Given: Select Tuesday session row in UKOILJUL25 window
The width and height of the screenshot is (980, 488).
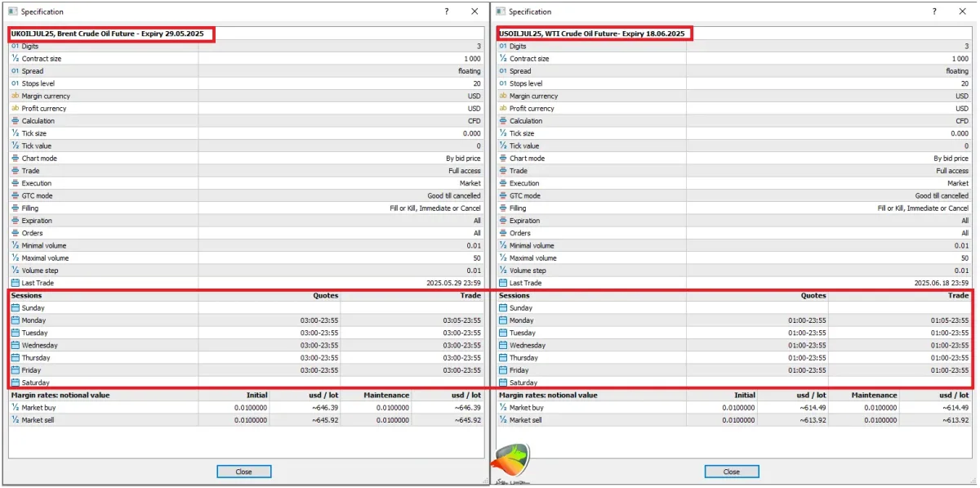Looking at the screenshot, I should coord(246,333).
